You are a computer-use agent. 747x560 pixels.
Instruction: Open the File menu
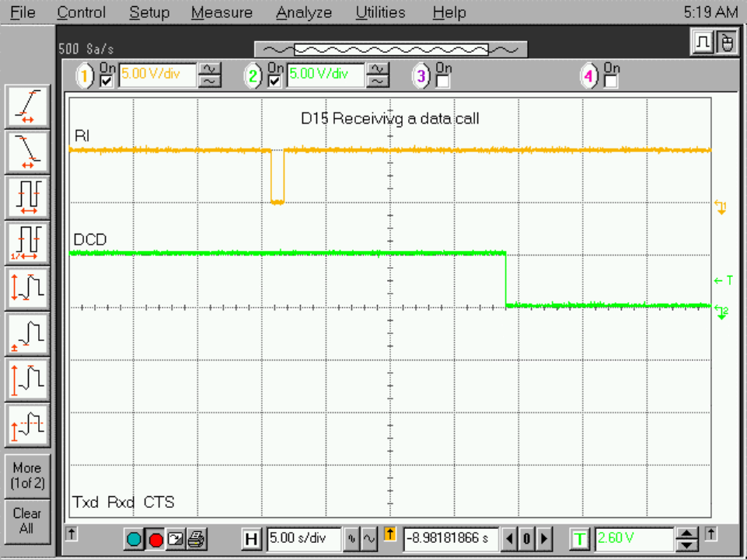pyautogui.click(x=23, y=12)
